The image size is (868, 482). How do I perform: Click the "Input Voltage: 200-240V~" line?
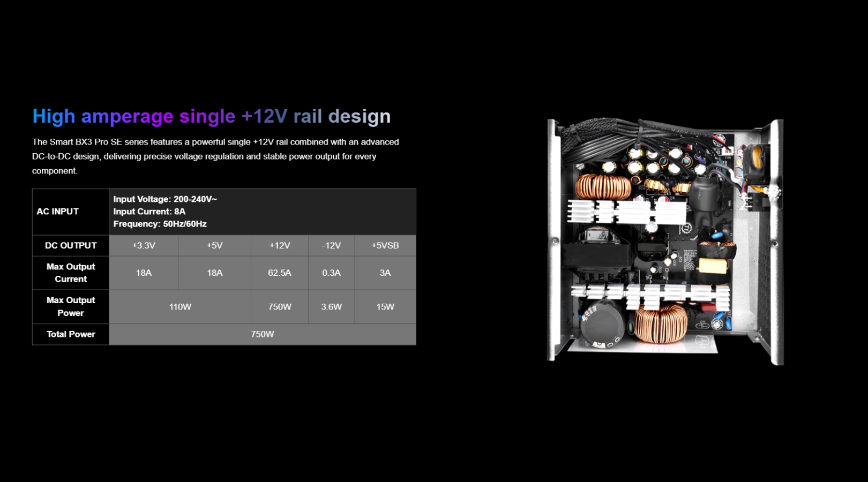point(165,199)
